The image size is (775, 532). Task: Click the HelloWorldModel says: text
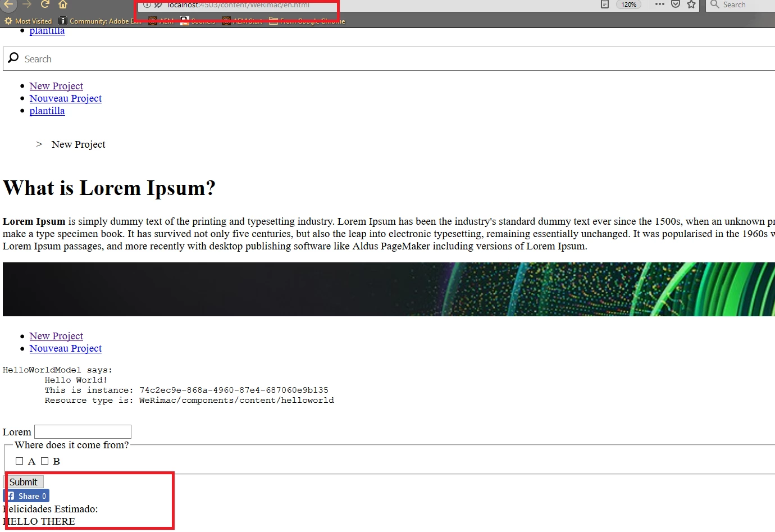57,370
